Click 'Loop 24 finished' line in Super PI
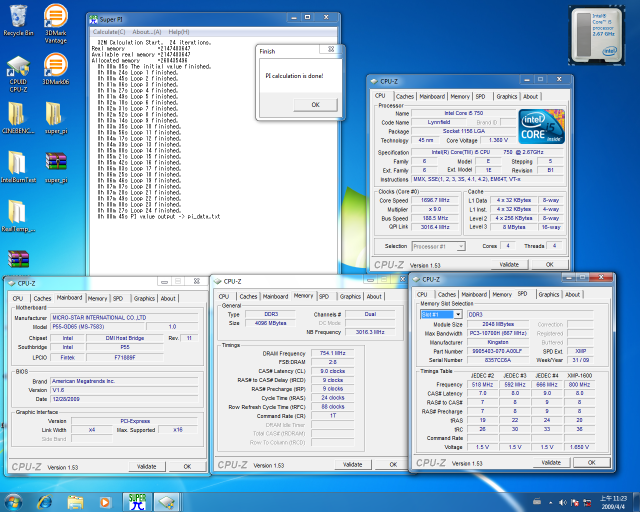This screenshot has width=640, height=512. click(138, 211)
